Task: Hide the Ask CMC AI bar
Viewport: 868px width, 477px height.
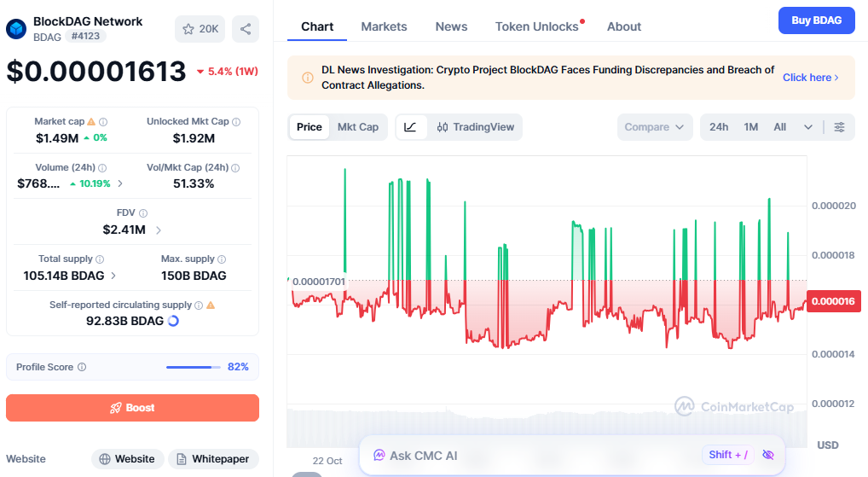Action: coord(767,455)
